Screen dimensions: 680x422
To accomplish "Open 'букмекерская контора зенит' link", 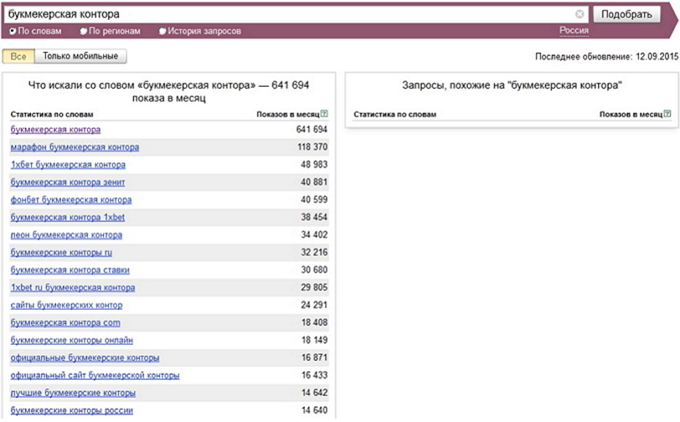I will coord(68,182).
